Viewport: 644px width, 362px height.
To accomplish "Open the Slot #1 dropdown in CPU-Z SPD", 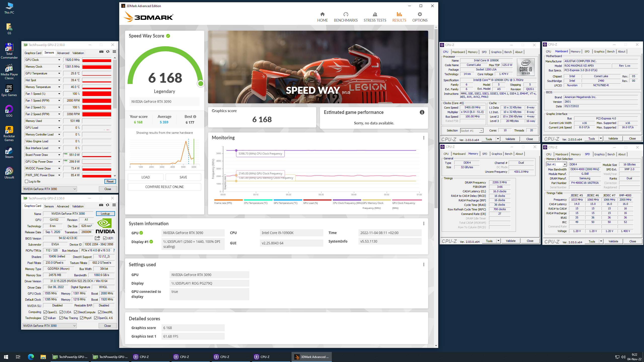I will [556, 164].
